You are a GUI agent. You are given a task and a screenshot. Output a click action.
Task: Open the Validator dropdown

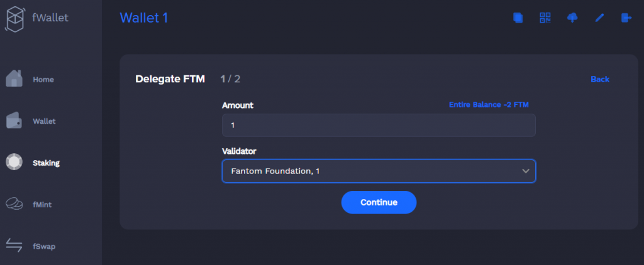[x=378, y=171]
